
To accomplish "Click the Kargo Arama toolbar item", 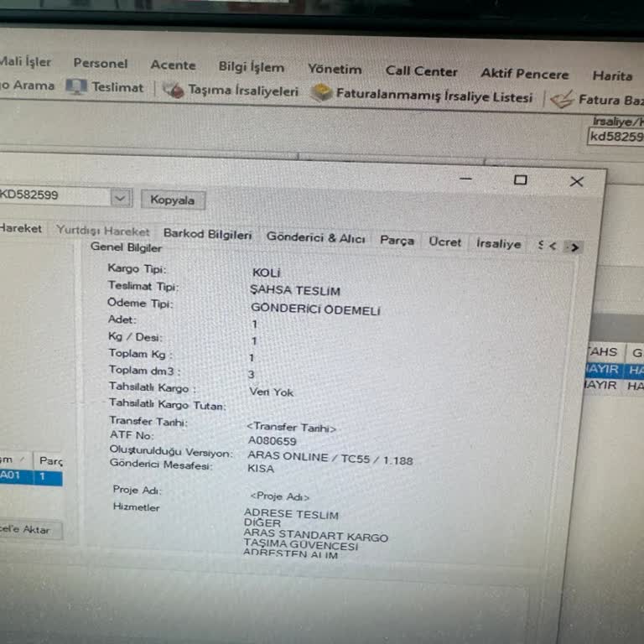I will (27, 86).
